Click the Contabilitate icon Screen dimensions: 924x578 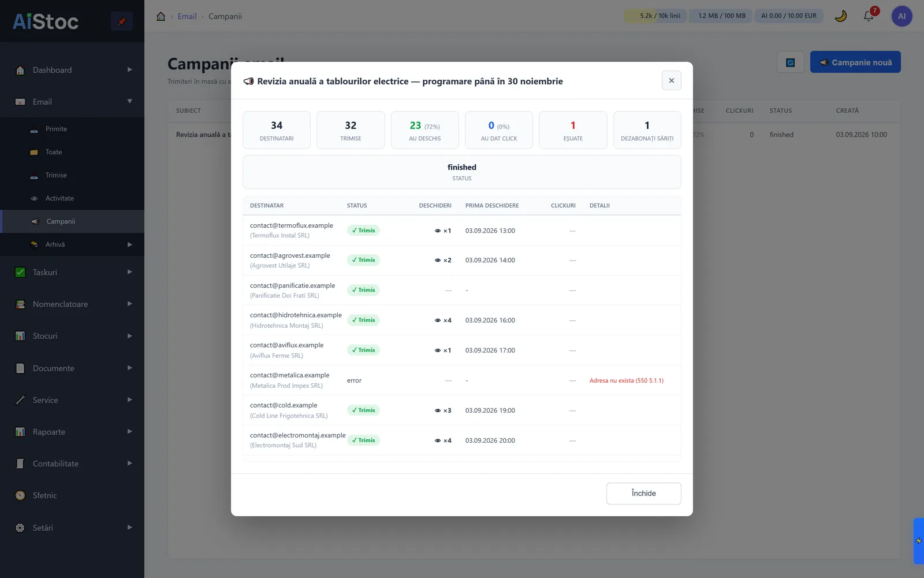tap(20, 464)
